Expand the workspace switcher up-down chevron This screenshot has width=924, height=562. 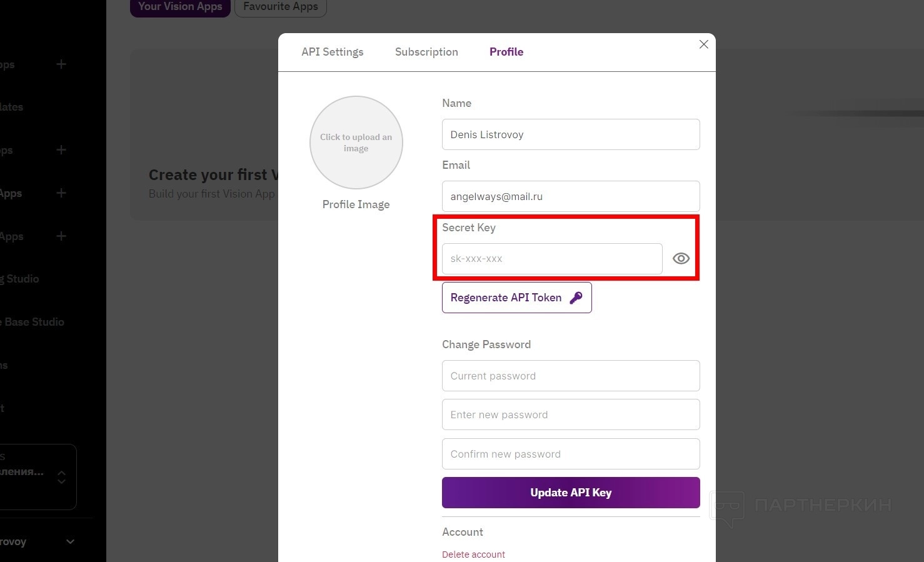61,477
